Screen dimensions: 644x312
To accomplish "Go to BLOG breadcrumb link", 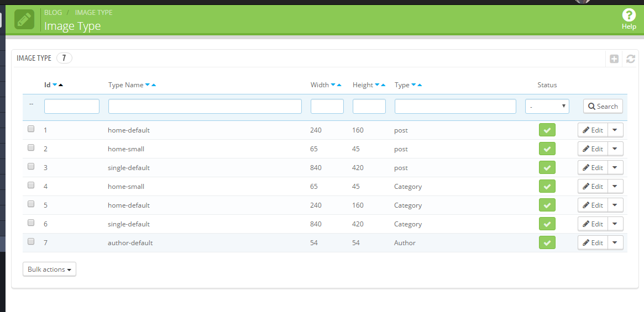I will [53, 12].
